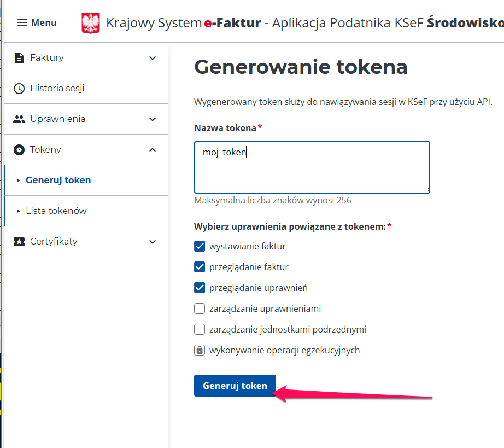
Task: Click the Faktury document icon
Action: (19, 58)
